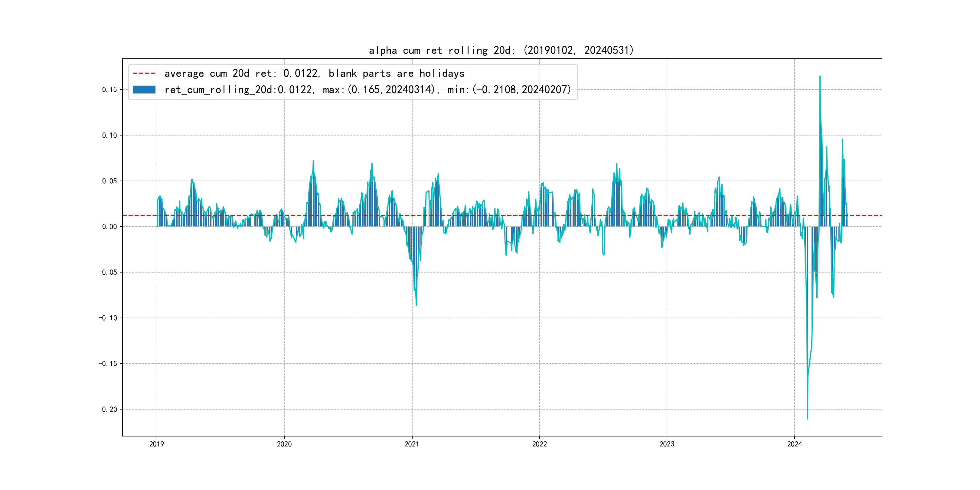980x490 pixels.
Task: Click the chart title text
Action: pyautogui.click(x=501, y=50)
